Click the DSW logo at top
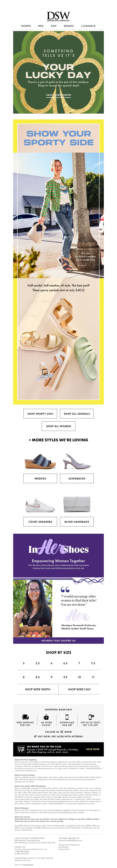117x868 pixels. coord(58,16)
